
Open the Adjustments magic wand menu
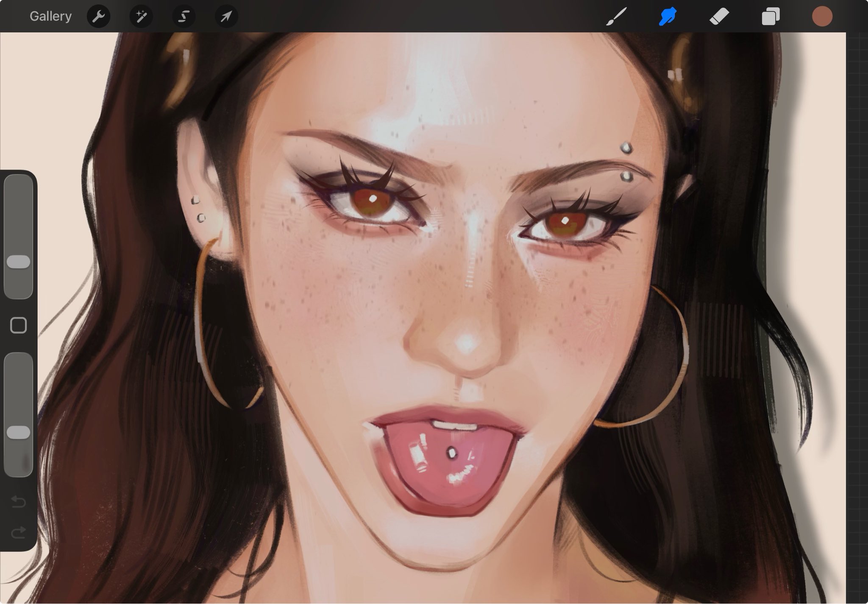pyautogui.click(x=141, y=17)
